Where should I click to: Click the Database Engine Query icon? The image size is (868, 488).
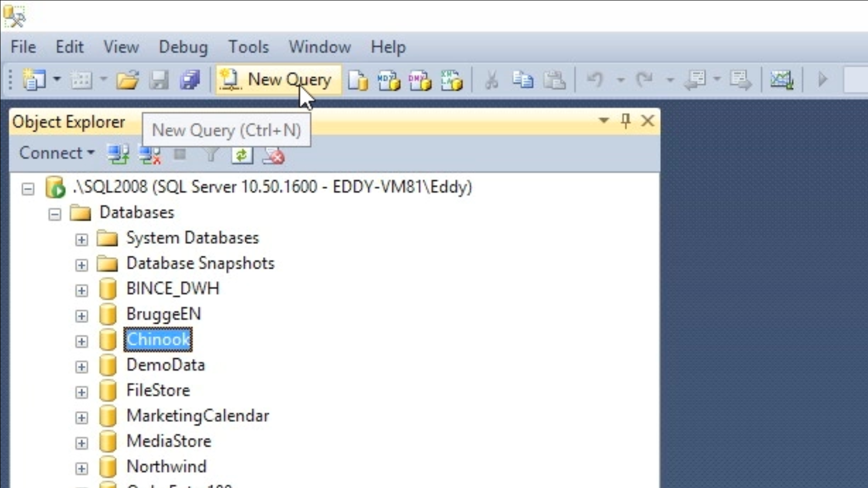pos(358,80)
